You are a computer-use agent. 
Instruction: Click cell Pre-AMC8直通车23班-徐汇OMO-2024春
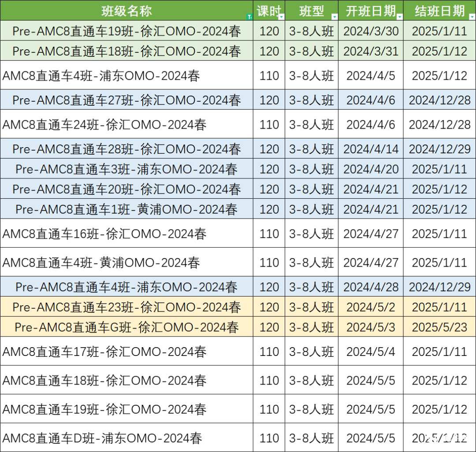point(126,307)
